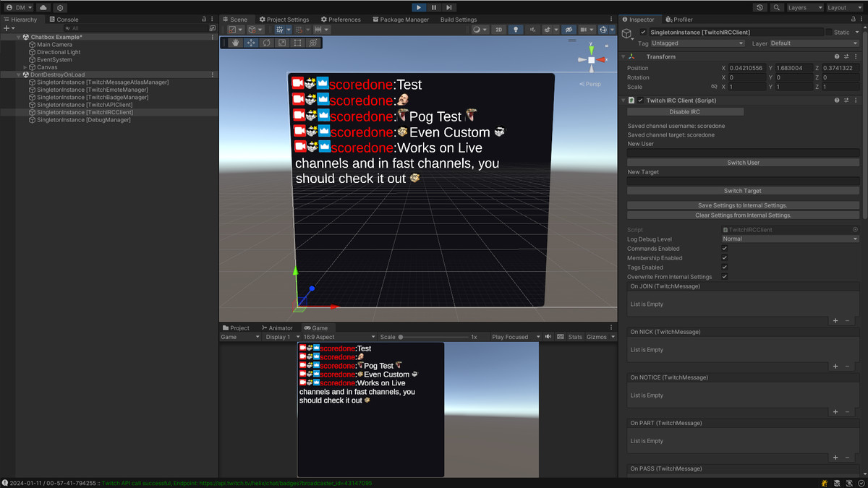
Task: Add item to On NOTICE event list
Action: [x=835, y=411]
